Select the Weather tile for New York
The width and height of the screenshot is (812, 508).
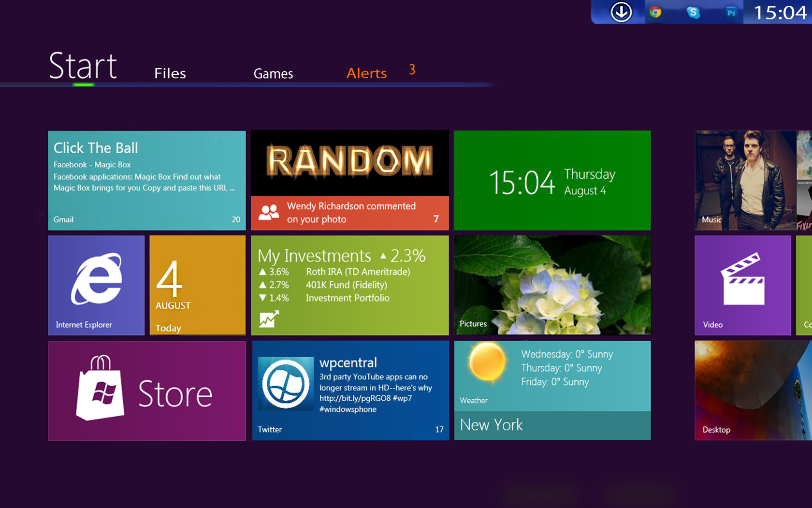coord(552,391)
